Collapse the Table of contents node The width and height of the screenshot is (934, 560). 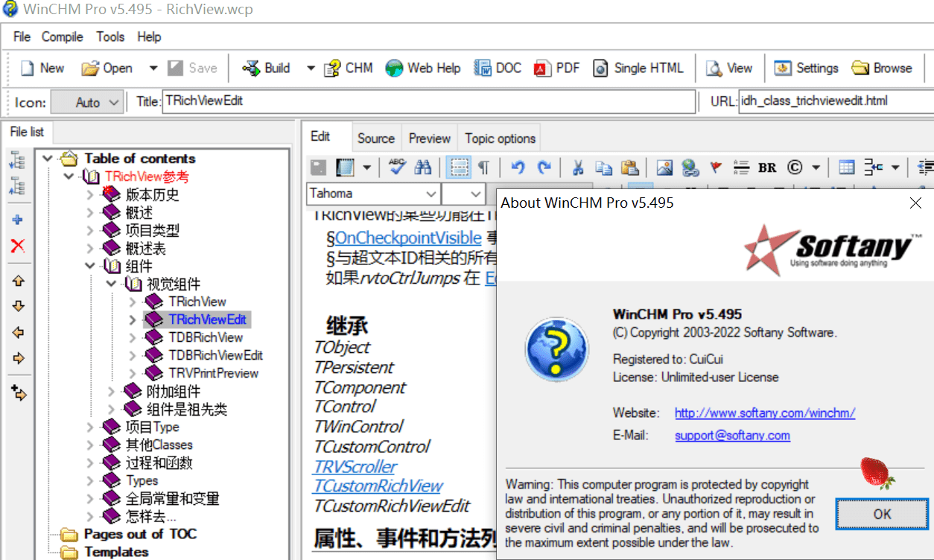coord(48,158)
